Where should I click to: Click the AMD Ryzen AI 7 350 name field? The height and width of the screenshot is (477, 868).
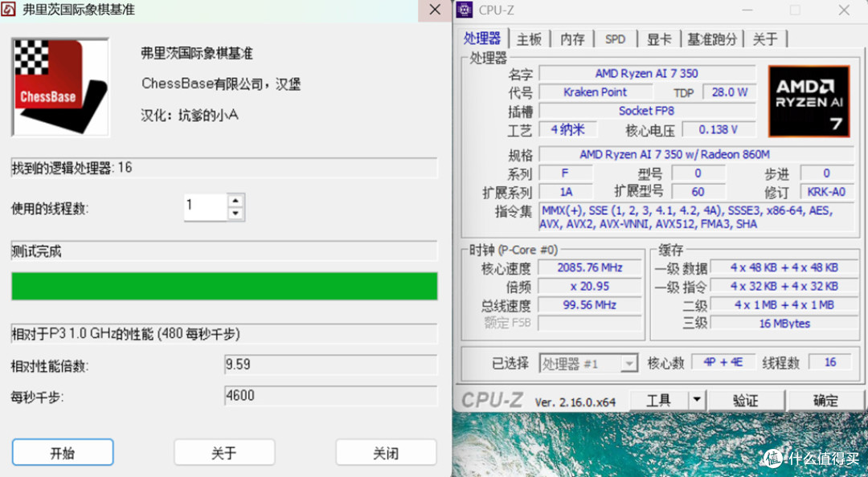646,73
